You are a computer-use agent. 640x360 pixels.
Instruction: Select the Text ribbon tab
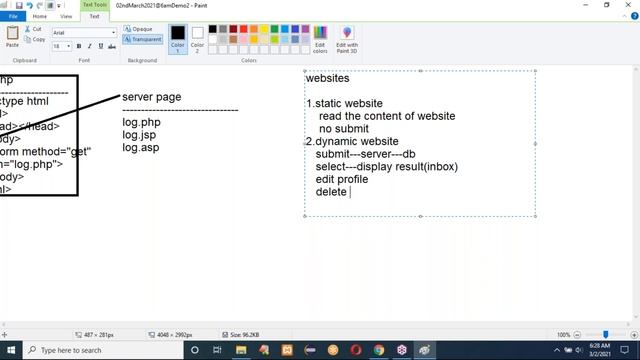pos(94,16)
